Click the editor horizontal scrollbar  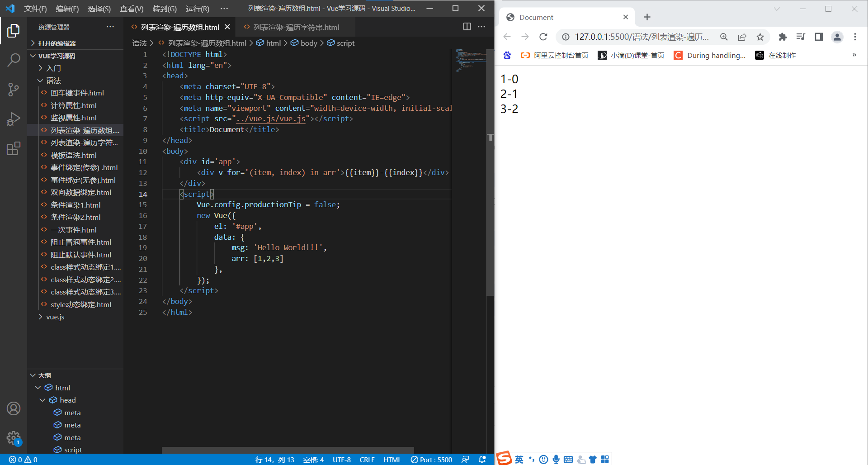point(288,450)
